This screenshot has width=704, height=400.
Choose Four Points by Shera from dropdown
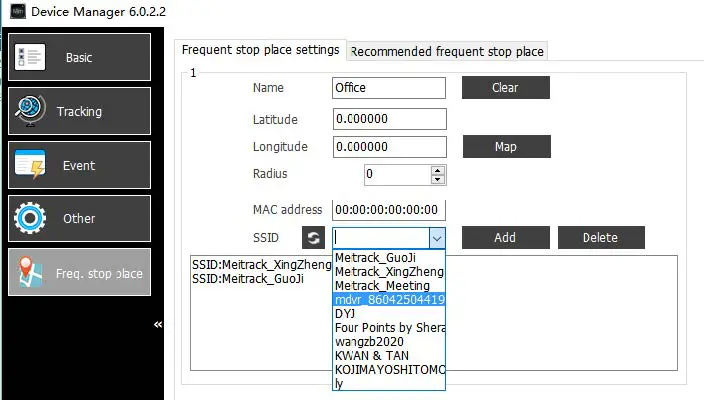(x=389, y=327)
